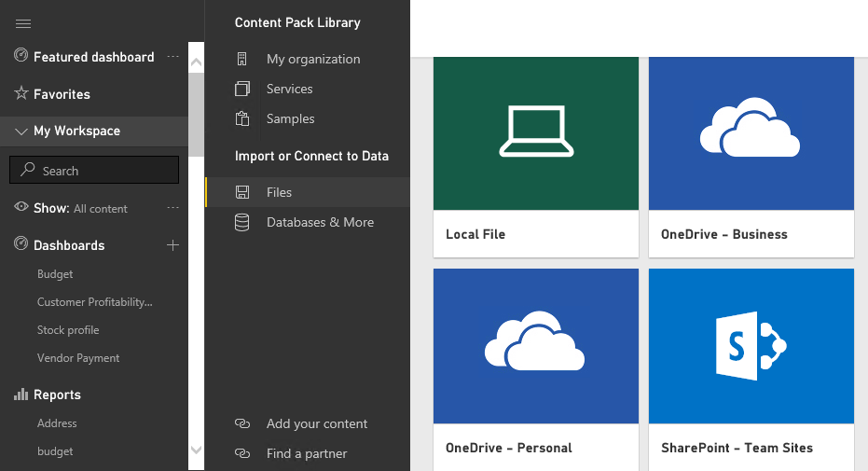This screenshot has width=868, height=471.
Task: Click the Featured dashboard text
Action: click(x=93, y=57)
